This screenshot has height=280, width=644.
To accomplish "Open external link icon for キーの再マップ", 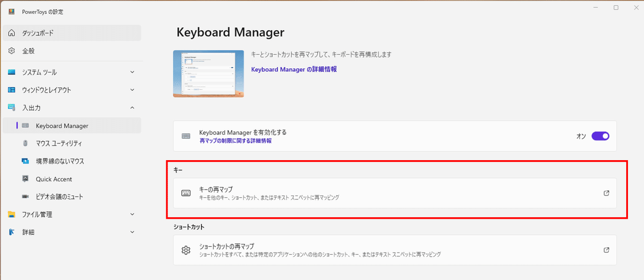I will click(606, 193).
